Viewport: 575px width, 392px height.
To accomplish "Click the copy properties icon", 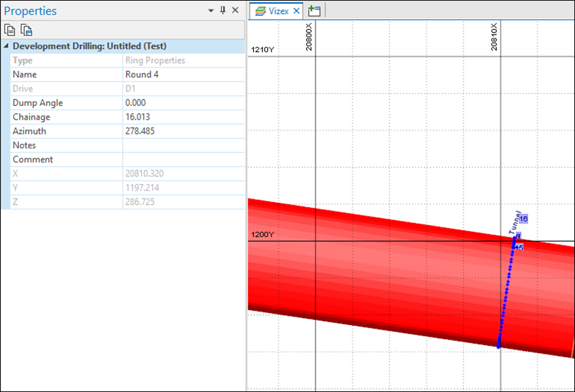I will [9, 30].
